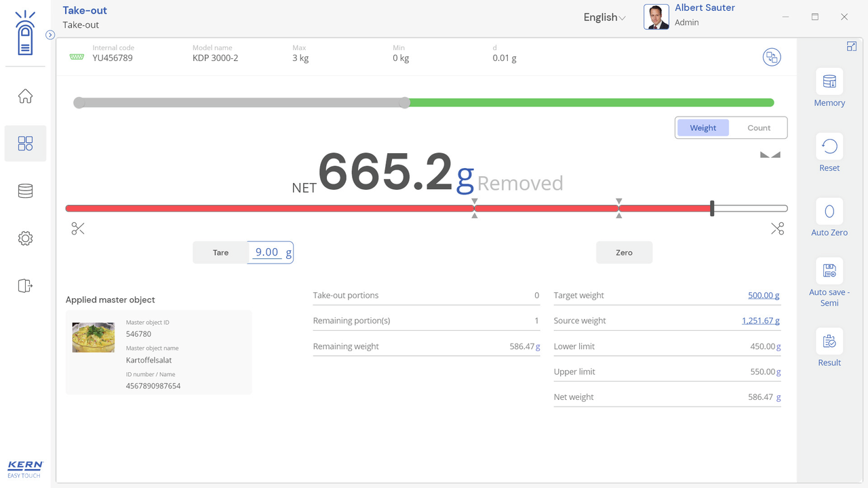Expand the left sidebar with arrow
The image size is (868, 488).
(50, 35)
